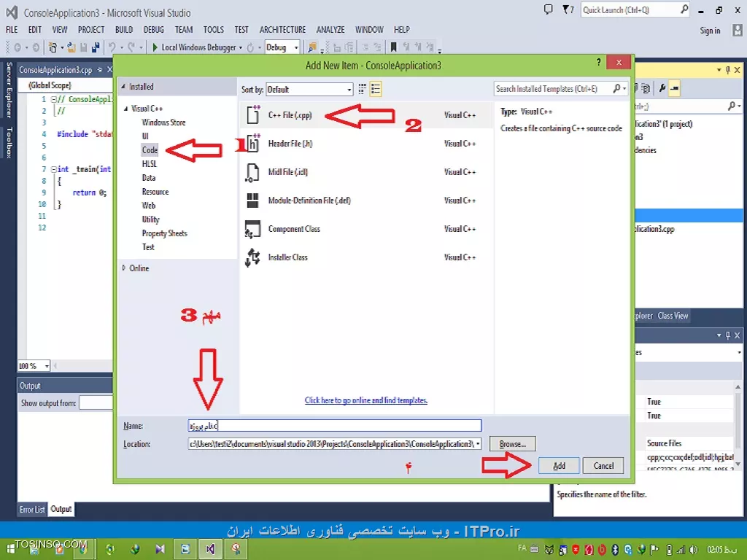This screenshot has height=560, width=747.
Task: Click the Browse... button
Action: 512,444
